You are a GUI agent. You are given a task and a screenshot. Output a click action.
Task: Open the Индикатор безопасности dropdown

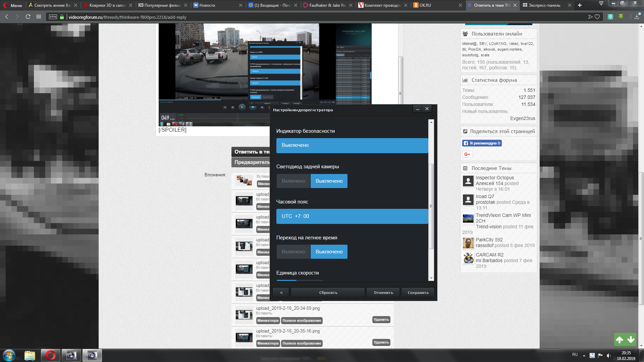coord(352,145)
